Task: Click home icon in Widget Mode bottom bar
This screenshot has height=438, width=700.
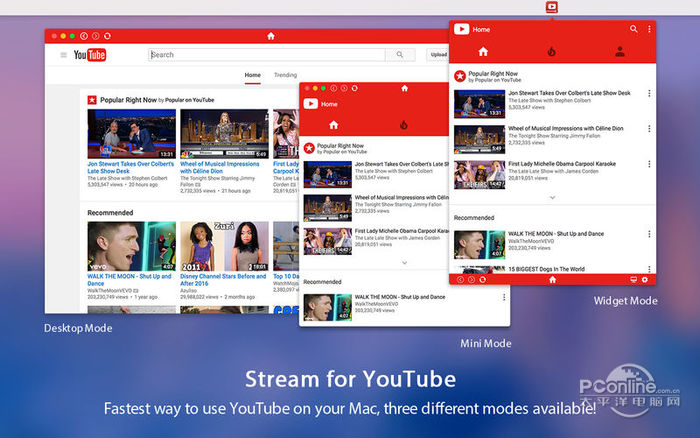Action: click(x=552, y=279)
